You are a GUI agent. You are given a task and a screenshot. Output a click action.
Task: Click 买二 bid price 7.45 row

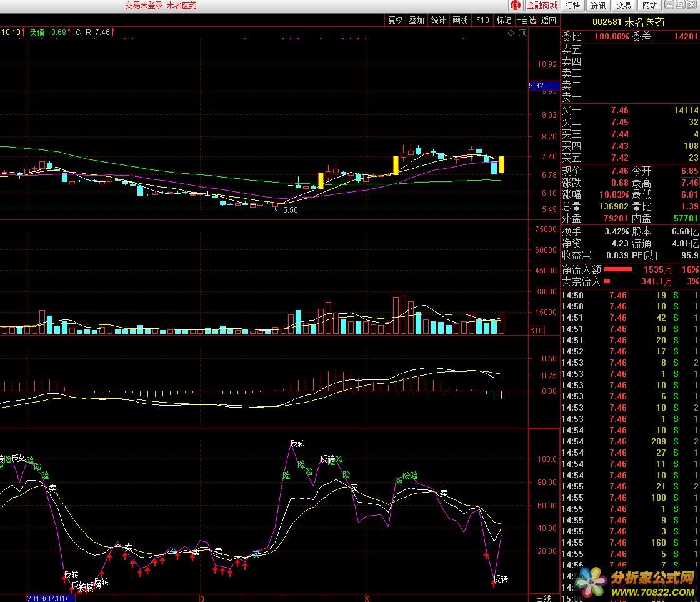tap(630, 122)
